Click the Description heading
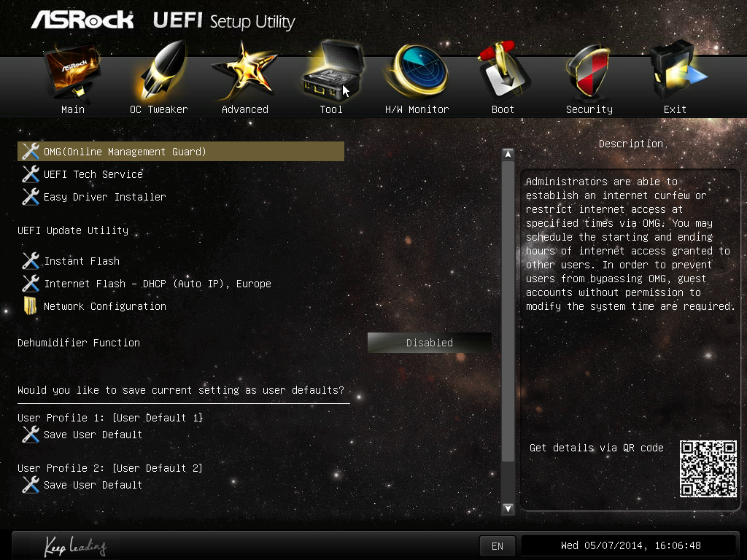 click(631, 144)
